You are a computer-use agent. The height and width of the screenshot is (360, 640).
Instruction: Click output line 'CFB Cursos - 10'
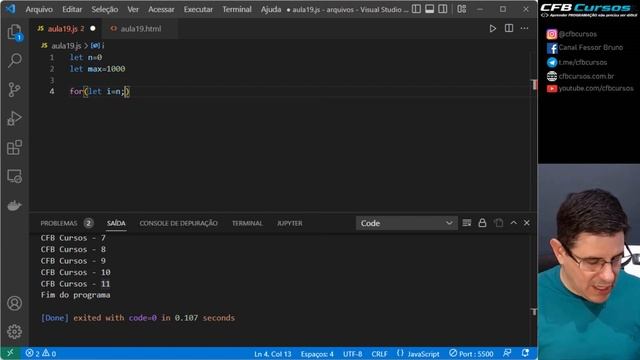click(76, 272)
